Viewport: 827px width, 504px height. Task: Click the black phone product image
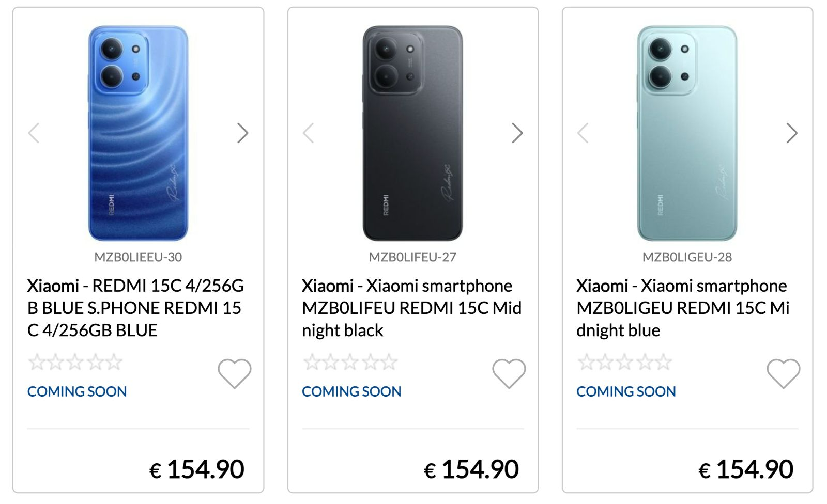pyautogui.click(x=412, y=133)
